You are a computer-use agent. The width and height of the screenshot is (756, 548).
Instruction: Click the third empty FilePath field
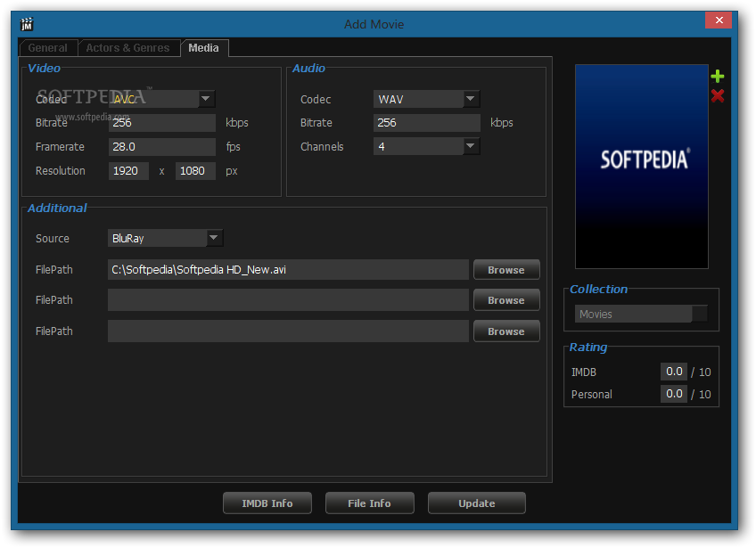pos(288,331)
